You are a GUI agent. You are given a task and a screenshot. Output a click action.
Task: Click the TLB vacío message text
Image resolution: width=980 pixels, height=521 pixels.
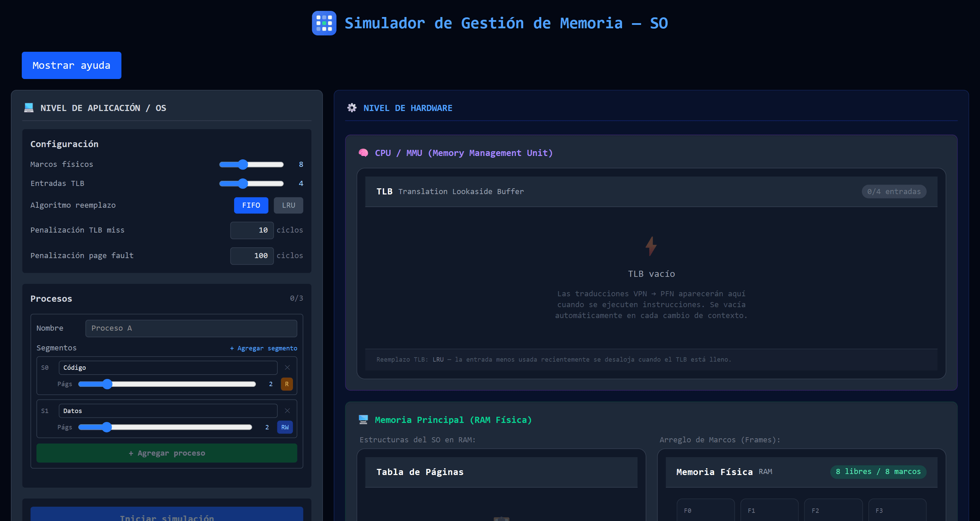pos(651,274)
